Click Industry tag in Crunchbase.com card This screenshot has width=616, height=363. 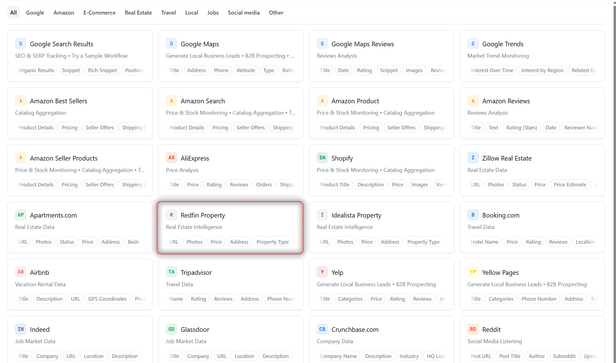click(x=409, y=356)
